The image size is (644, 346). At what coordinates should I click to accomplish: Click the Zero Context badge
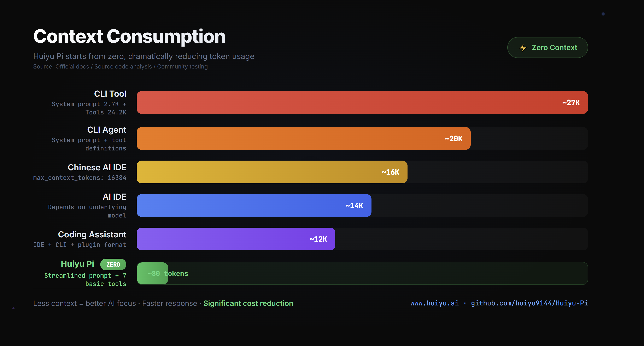(548, 47)
